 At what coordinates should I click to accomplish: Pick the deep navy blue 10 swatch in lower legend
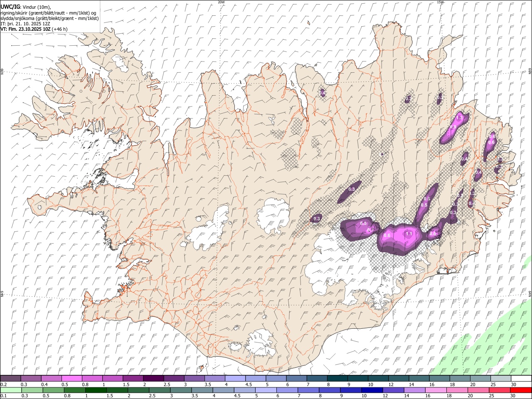pyautogui.click(x=372, y=390)
